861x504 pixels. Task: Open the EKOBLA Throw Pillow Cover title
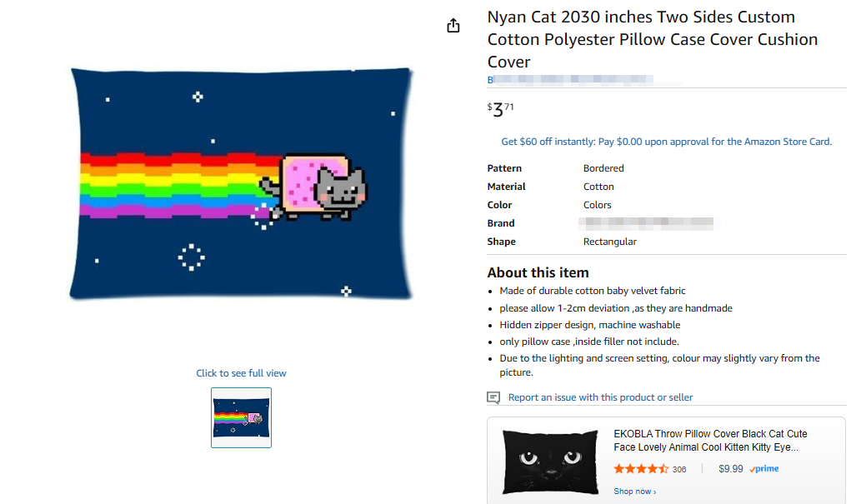pos(710,440)
